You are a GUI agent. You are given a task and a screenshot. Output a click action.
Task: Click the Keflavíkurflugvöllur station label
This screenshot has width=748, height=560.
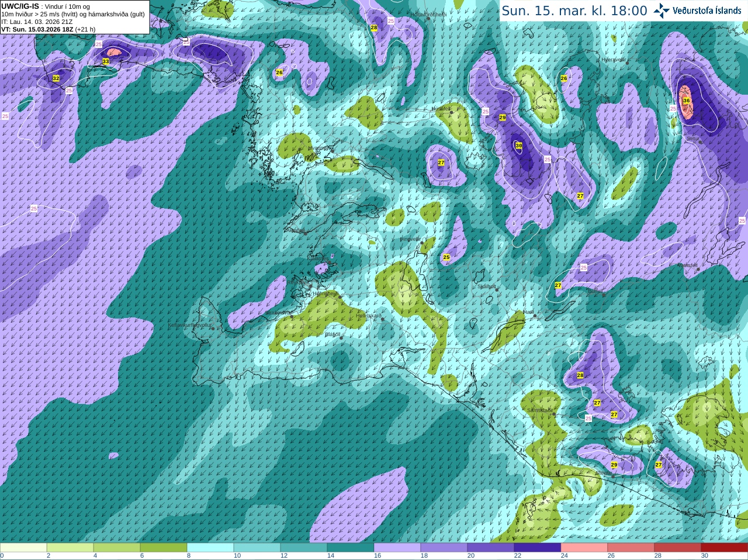click(190, 324)
